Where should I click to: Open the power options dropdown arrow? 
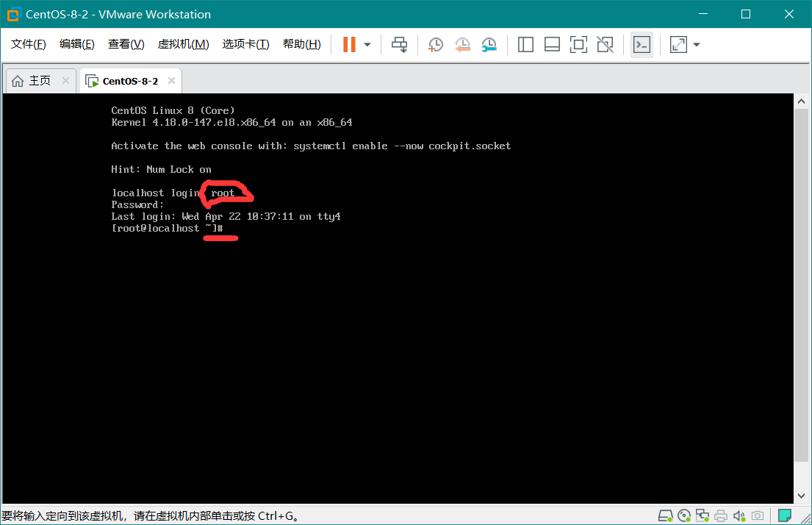[367, 45]
